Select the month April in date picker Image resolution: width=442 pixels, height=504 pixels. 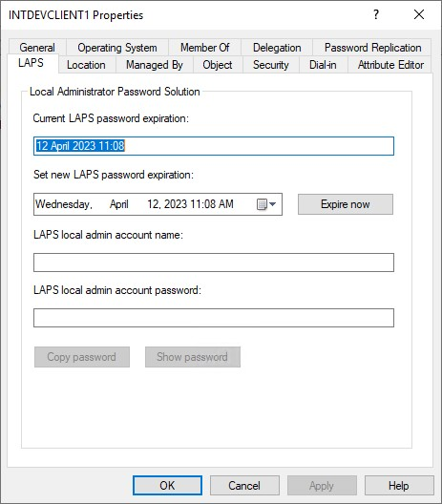[119, 204]
